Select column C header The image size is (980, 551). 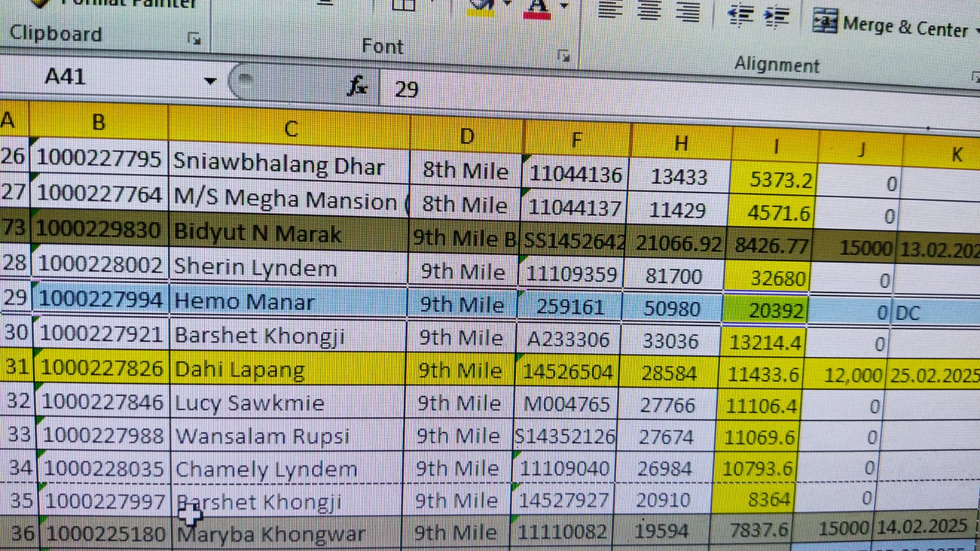pos(291,128)
